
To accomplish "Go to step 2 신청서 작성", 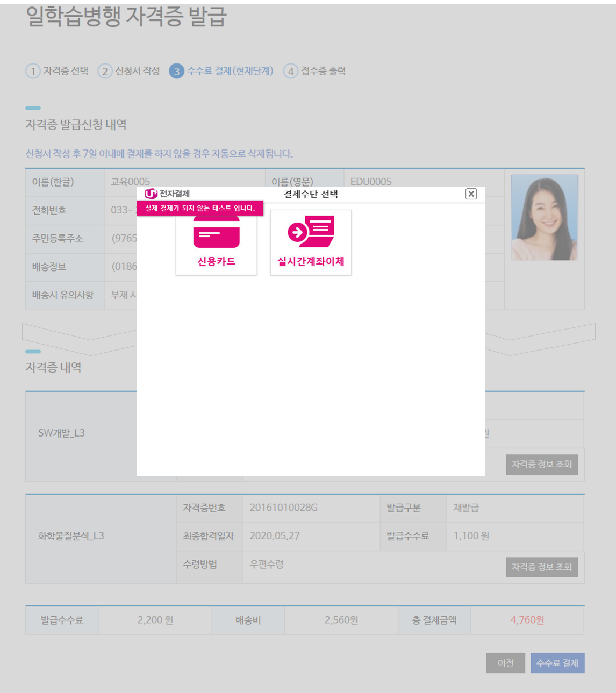I will 129,71.
